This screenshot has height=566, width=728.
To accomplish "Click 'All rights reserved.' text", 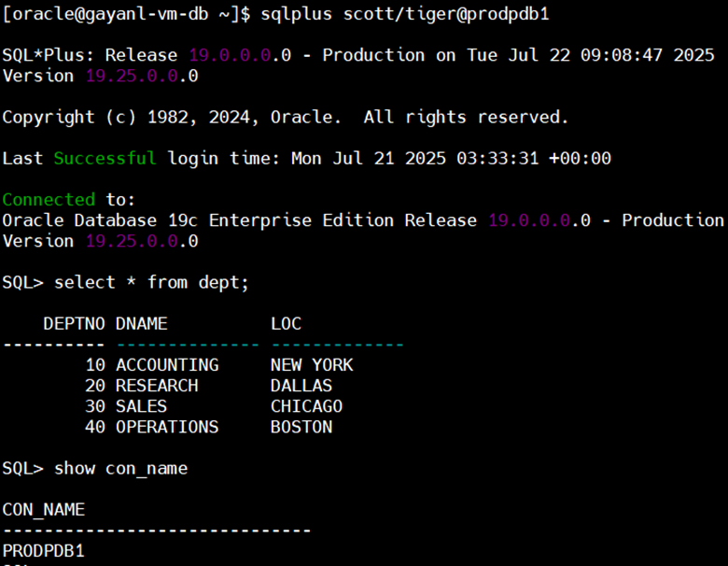I will (x=466, y=117).
